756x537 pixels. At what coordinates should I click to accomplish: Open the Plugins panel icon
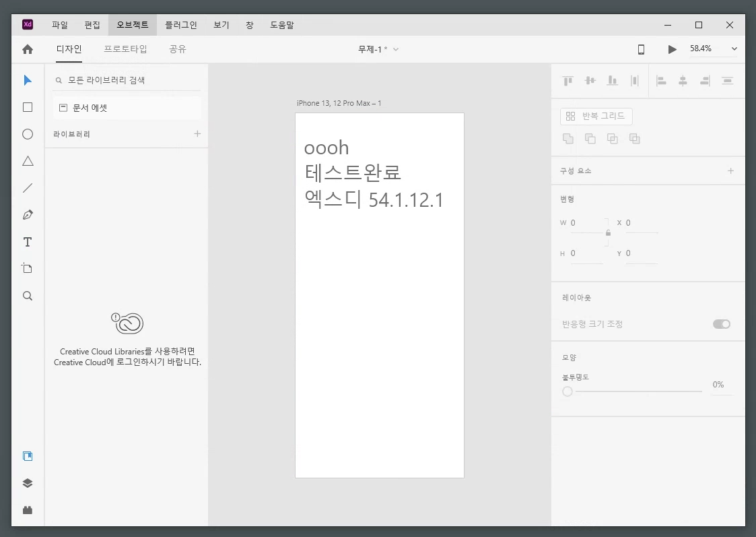coord(28,510)
